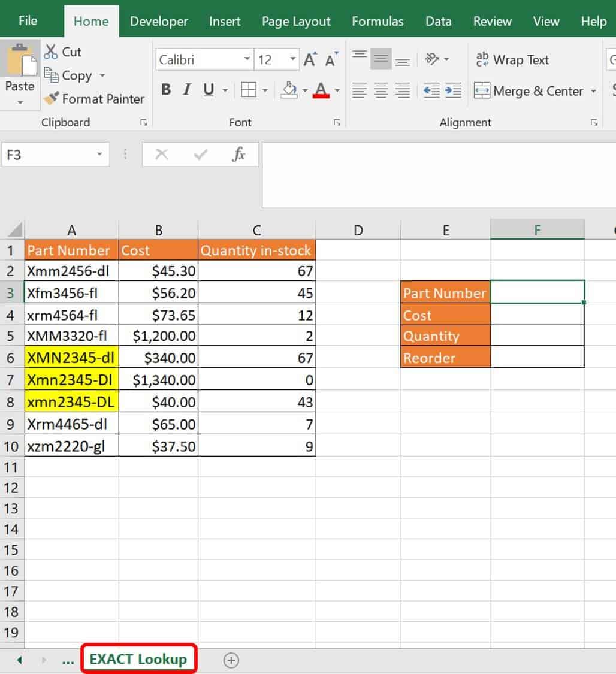This screenshot has height=674, width=616.
Task: Open fill color dropdown arrow
Action: pos(305,90)
